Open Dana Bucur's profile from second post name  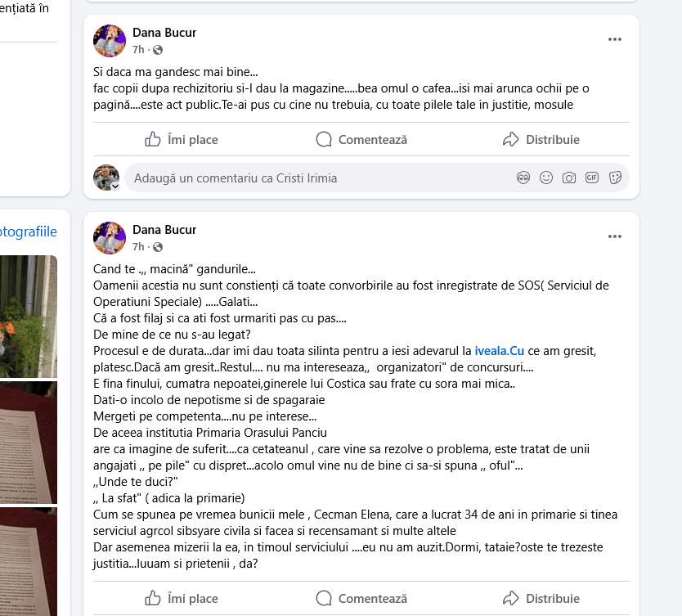pos(164,230)
